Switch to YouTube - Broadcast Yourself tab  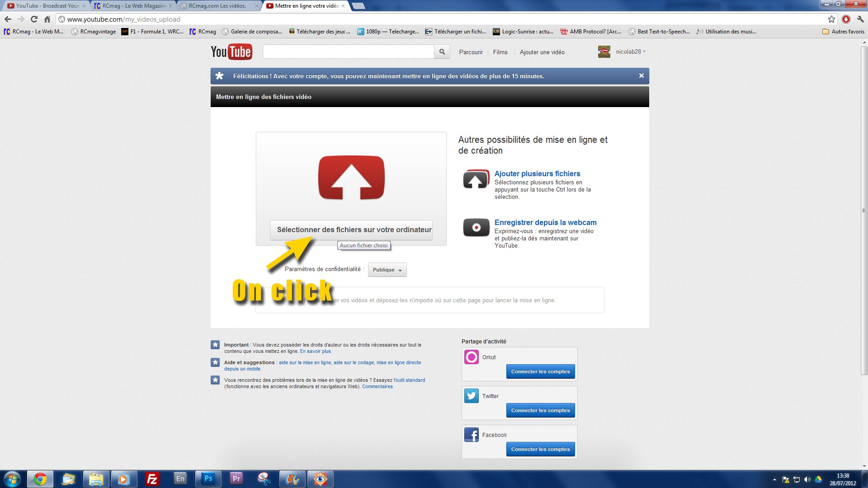[x=47, y=6]
